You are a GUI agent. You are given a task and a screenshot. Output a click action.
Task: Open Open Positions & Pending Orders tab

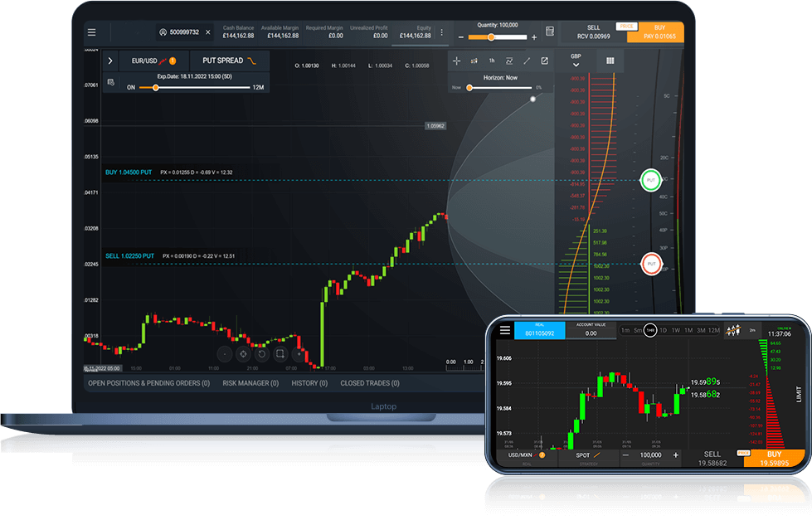pos(148,383)
